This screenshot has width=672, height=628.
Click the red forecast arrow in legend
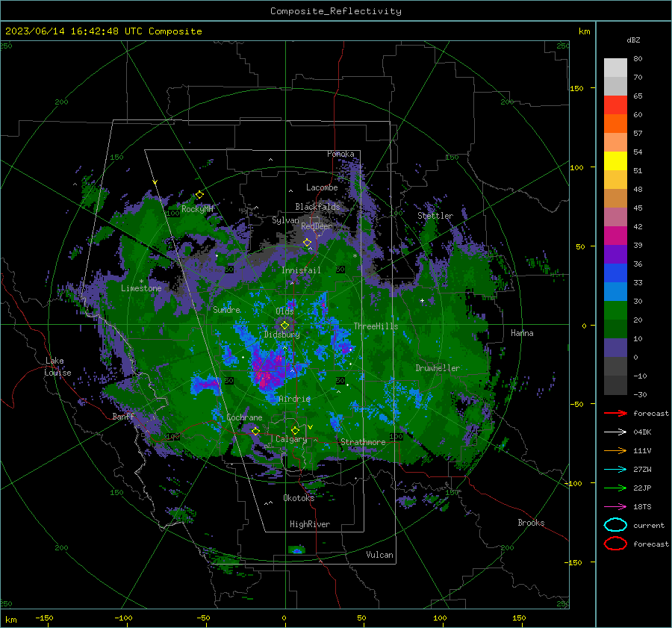615,413
